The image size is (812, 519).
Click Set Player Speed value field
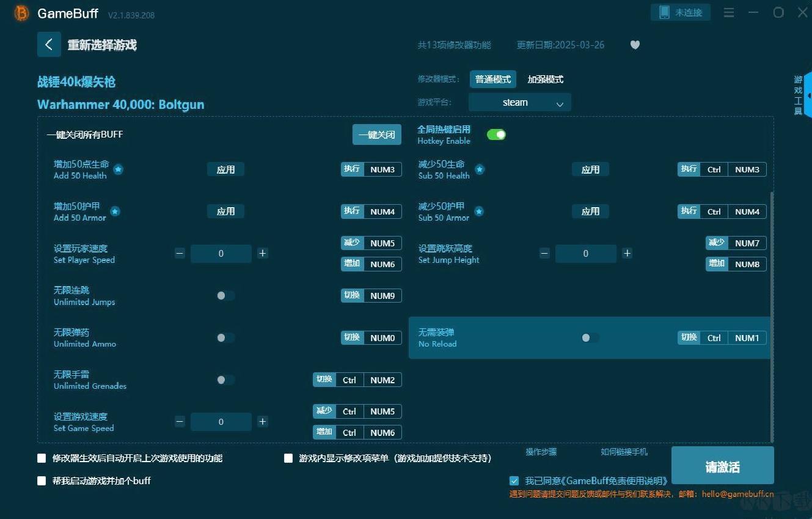(x=221, y=253)
